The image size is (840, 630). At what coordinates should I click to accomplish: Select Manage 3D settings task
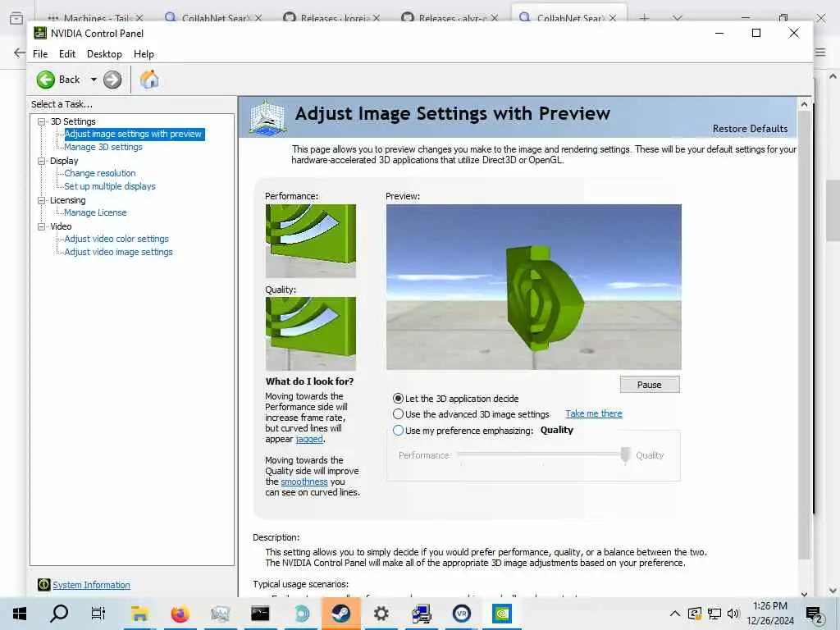click(x=103, y=147)
